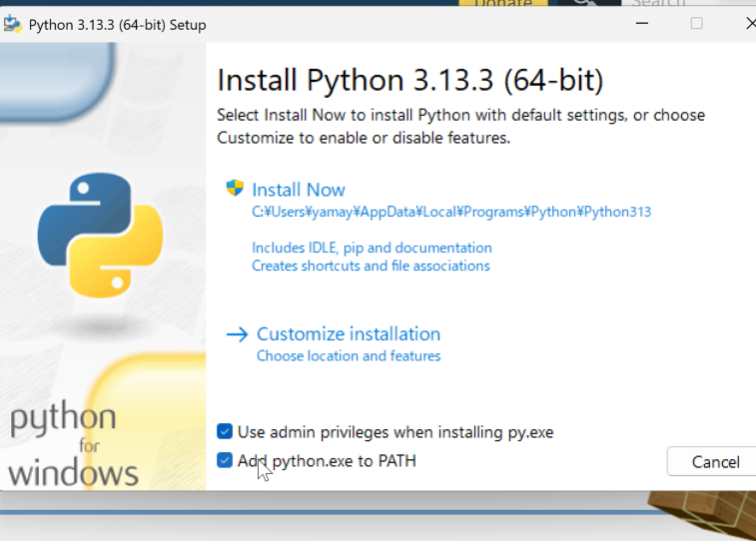Viewport: 756px width, 541px height.
Task: Choose Customize installation
Action: pyautogui.click(x=349, y=333)
